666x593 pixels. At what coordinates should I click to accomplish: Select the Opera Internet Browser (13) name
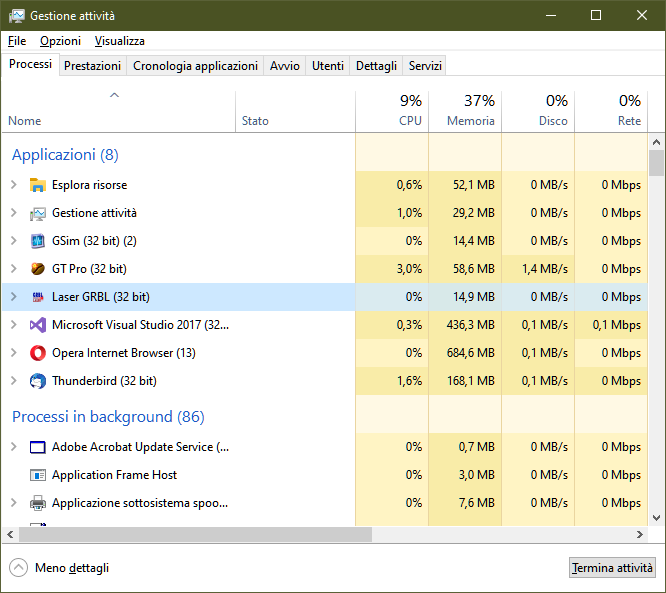click(124, 353)
